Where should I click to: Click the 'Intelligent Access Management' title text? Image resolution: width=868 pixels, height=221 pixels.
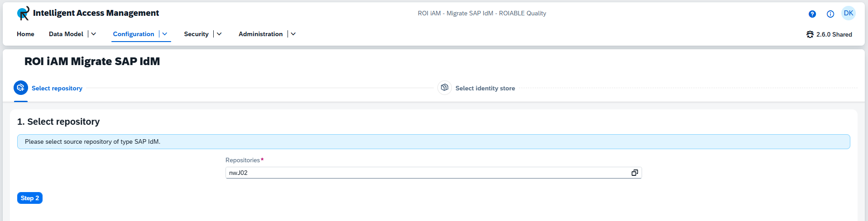coord(96,13)
